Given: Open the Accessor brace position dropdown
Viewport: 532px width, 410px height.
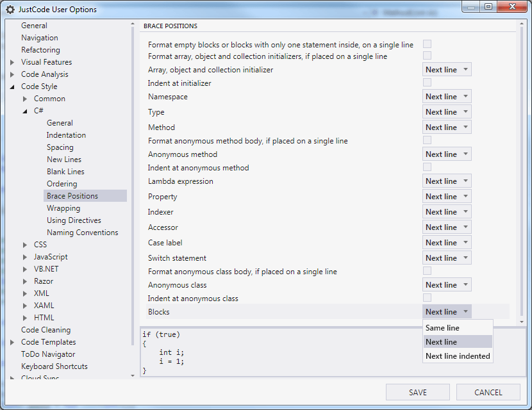Looking at the screenshot, I should (447, 227).
